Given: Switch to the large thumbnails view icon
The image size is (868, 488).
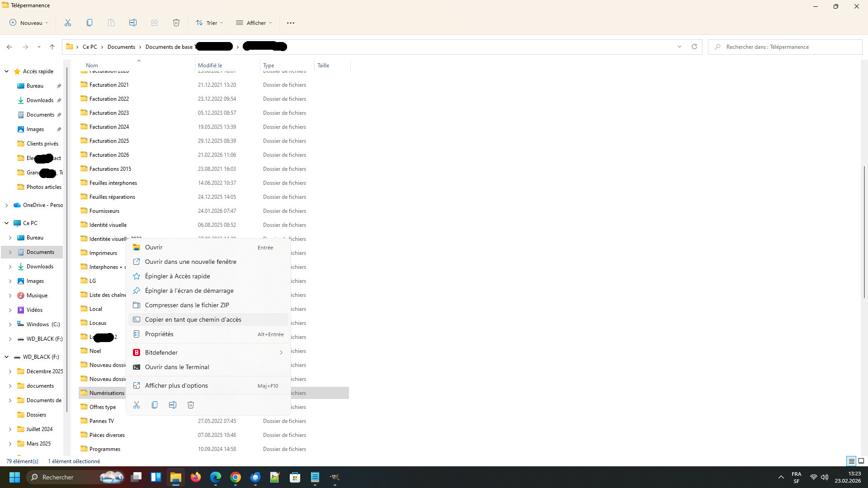Looking at the screenshot, I should (861, 461).
